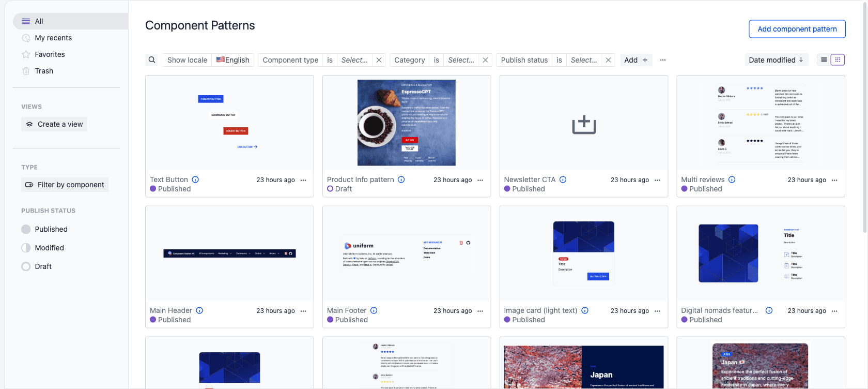Screen dimensions: 868x389
Task: Open Publish status Select dropdown
Action: coord(584,60)
